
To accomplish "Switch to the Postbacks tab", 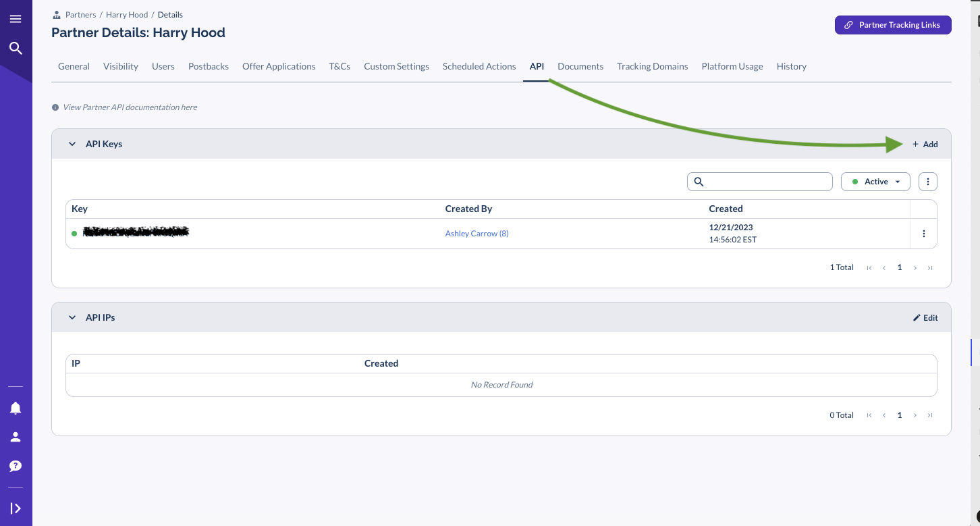I will (209, 66).
